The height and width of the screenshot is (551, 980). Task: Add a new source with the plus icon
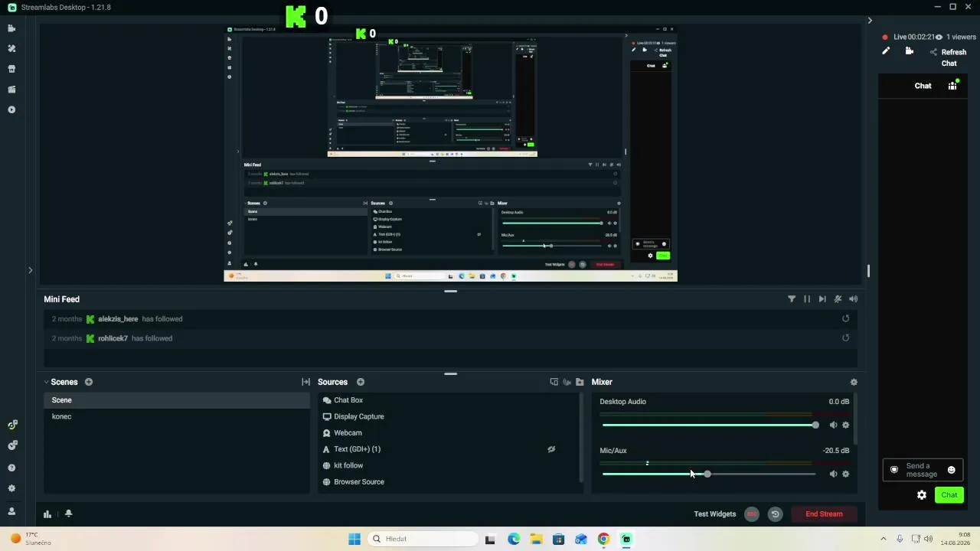click(x=361, y=382)
